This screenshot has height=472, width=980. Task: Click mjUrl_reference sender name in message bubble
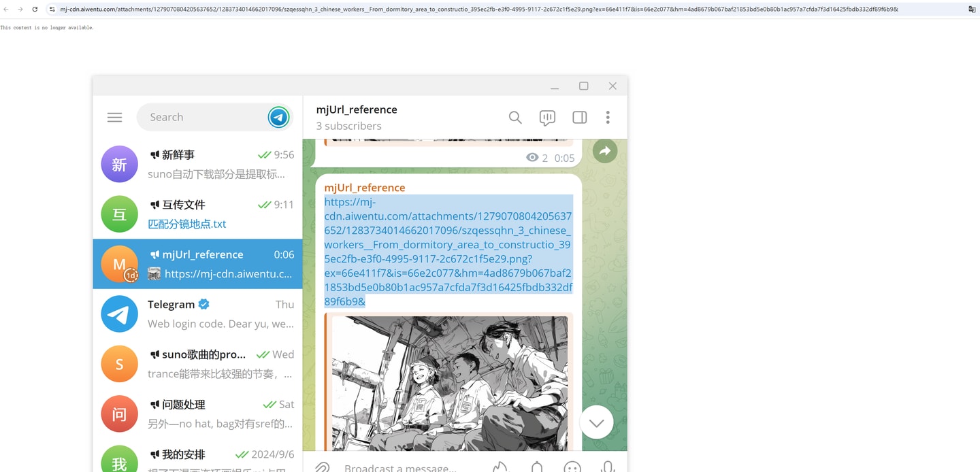[x=365, y=188]
